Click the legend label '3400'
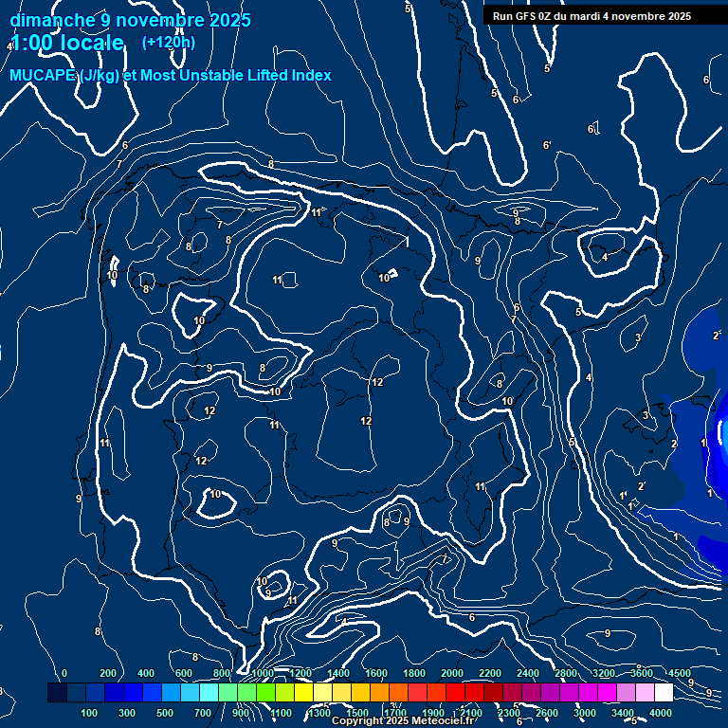The height and width of the screenshot is (728, 728). pos(623,713)
